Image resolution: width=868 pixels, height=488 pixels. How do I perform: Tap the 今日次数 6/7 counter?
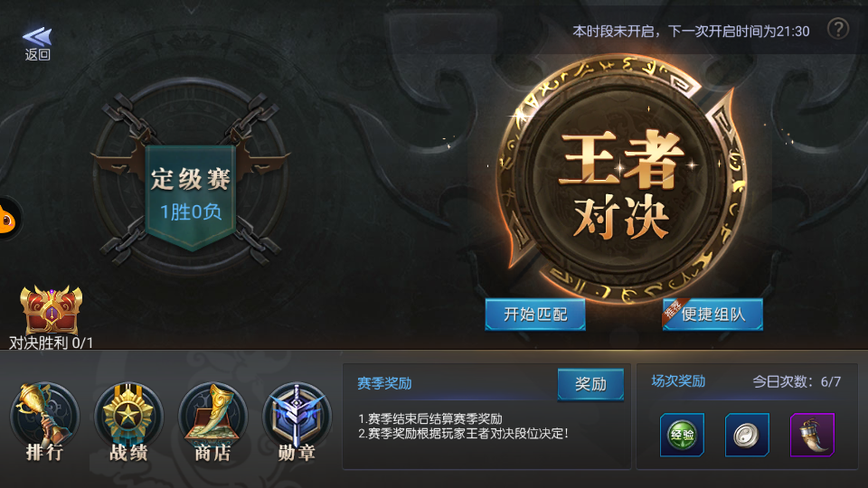point(797,381)
